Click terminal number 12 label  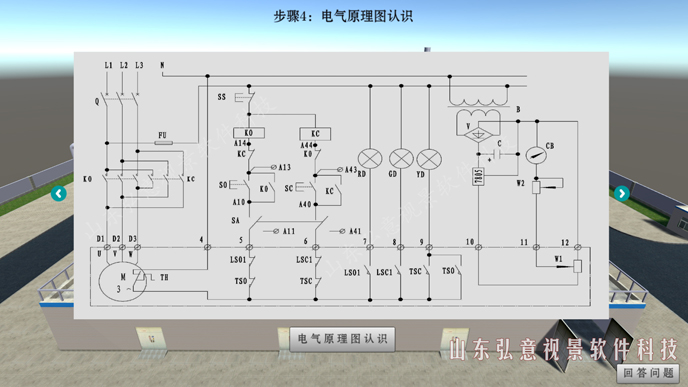pos(565,243)
